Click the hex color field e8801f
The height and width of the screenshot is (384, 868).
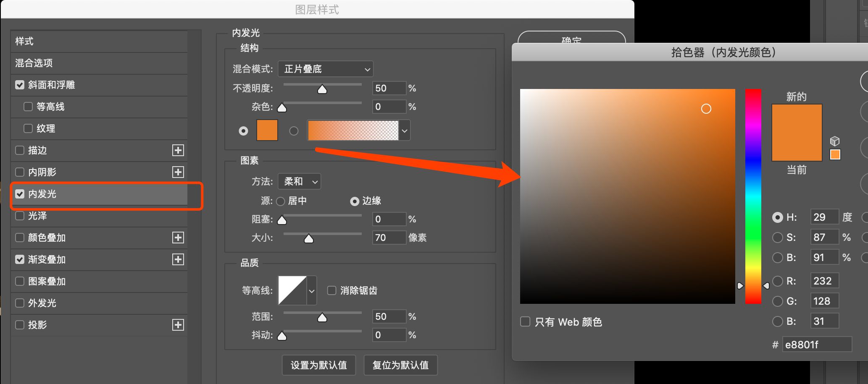coord(817,345)
